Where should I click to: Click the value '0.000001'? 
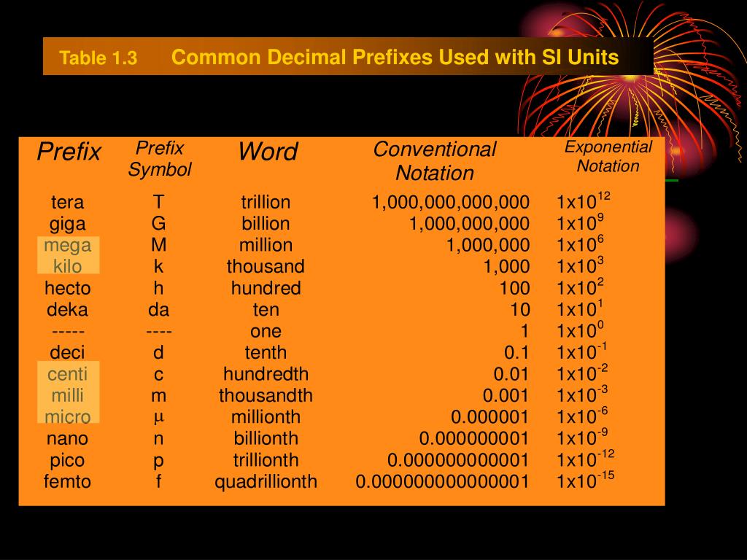click(489, 417)
